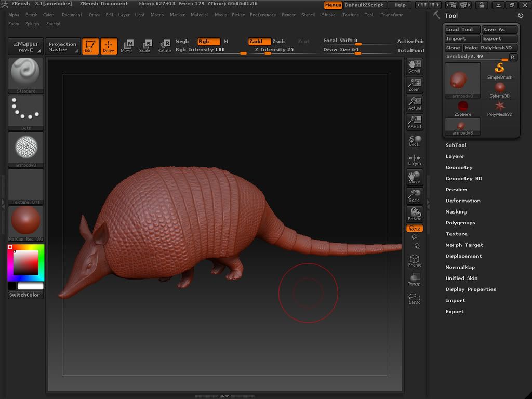Expand the Deformation section
The height and width of the screenshot is (399, 532).
[x=463, y=201]
